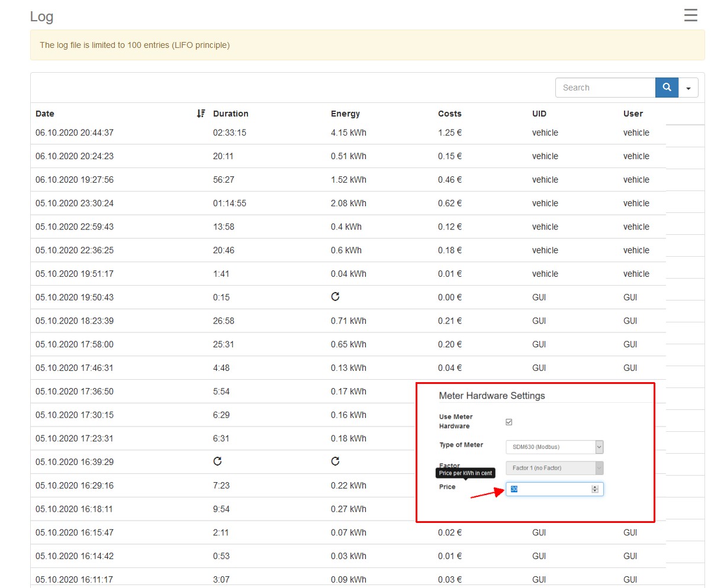Viewport: 711px width, 588px height.
Task: Sort by the UID column header
Action: pyautogui.click(x=539, y=114)
